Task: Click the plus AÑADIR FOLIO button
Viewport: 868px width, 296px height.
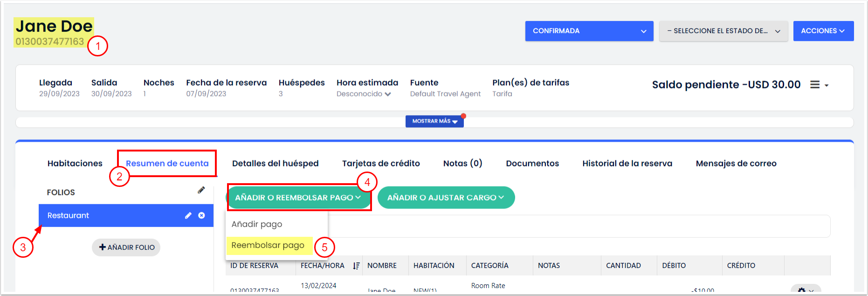Action: 126,248
